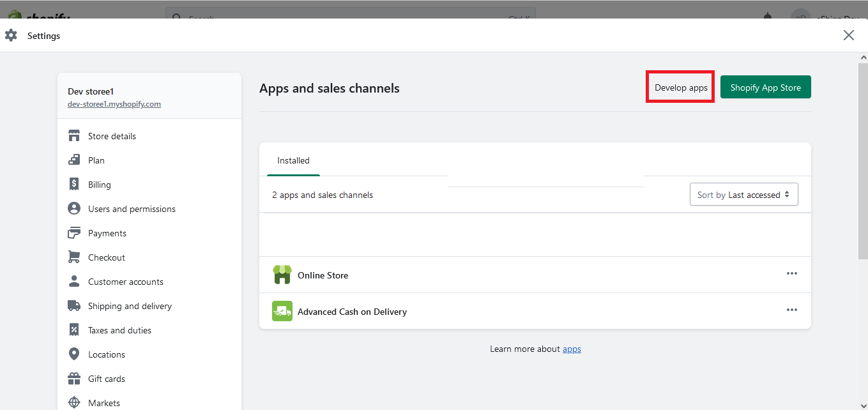Click the Apps and sales channels heading
This screenshot has height=410, width=868.
330,88
